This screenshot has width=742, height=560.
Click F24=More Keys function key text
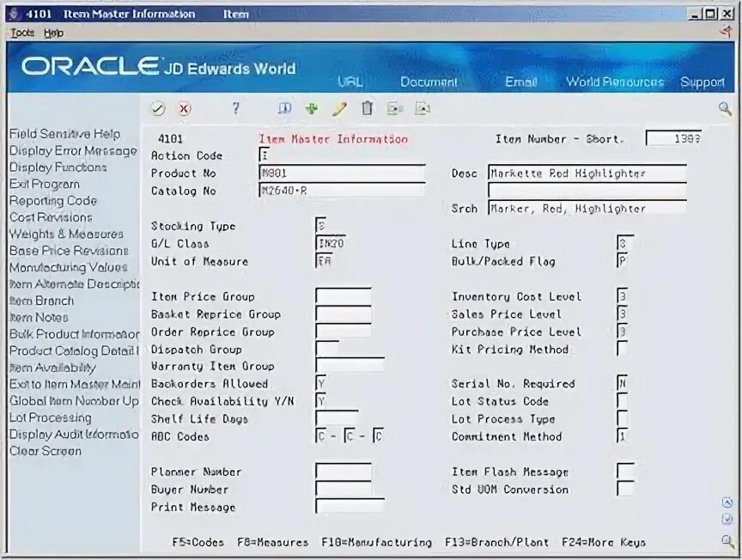604,542
